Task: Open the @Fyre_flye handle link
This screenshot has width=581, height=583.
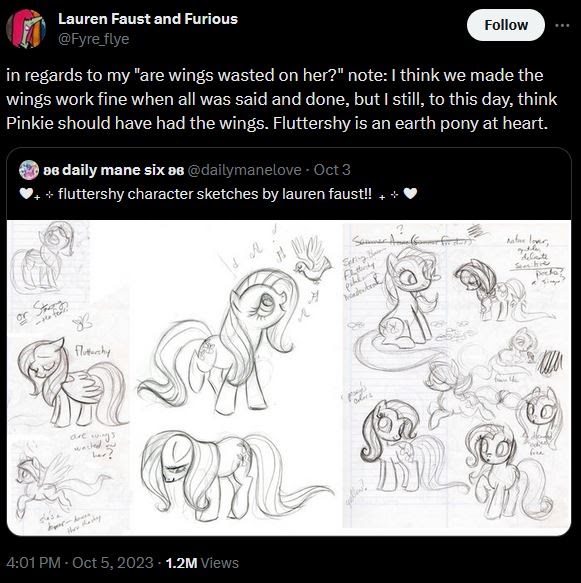Action: (x=94, y=39)
